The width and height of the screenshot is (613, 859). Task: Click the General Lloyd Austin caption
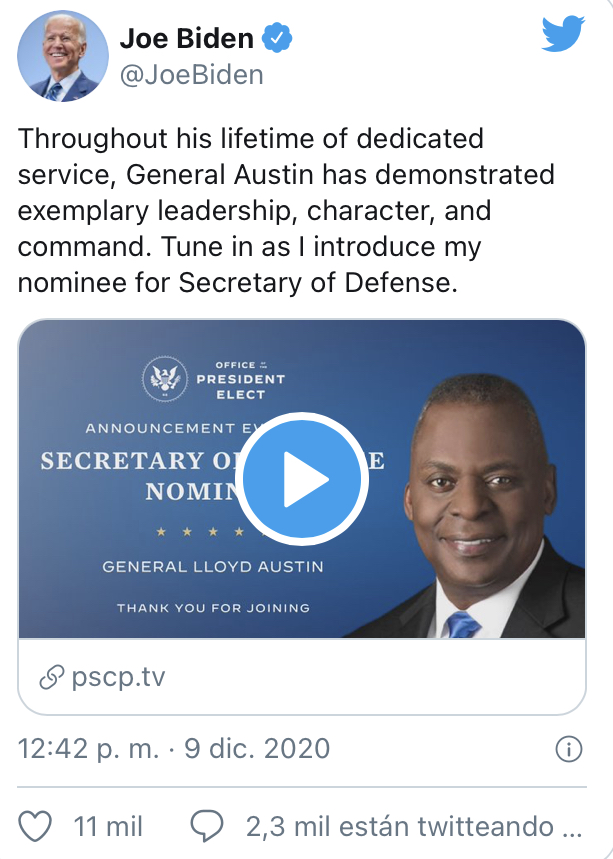pyautogui.click(x=213, y=566)
